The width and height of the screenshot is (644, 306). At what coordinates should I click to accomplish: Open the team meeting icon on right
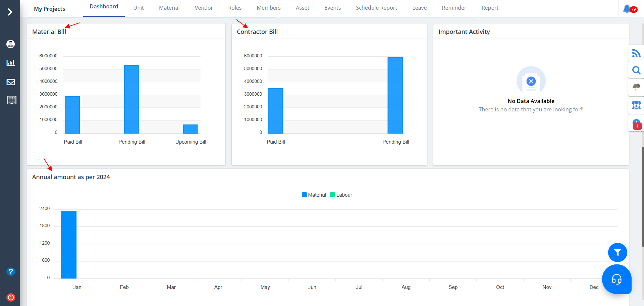(x=636, y=105)
